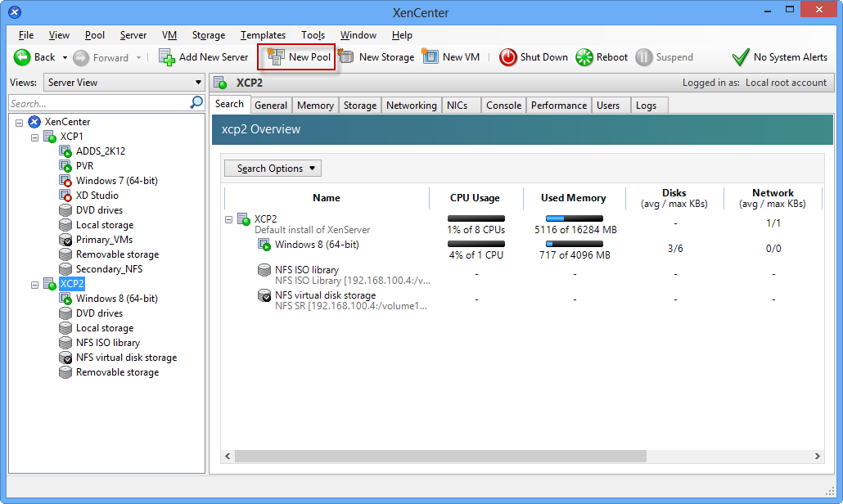Click the Add New Server toolbar icon
The width and height of the screenshot is (843, 504).
pos(167,57)
